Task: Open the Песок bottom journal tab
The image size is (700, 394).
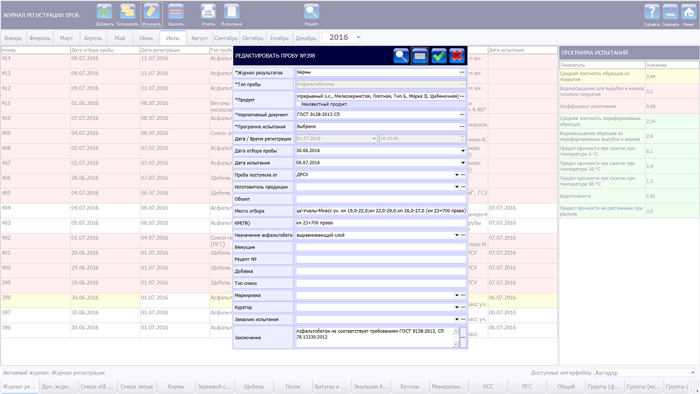Action: point(293,387)
